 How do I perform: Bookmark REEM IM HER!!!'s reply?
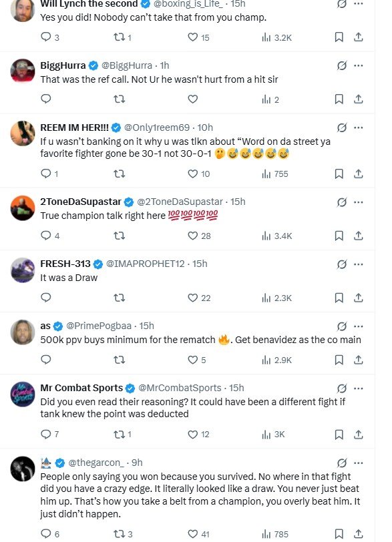pyautogui.click(x=339, y=173)
